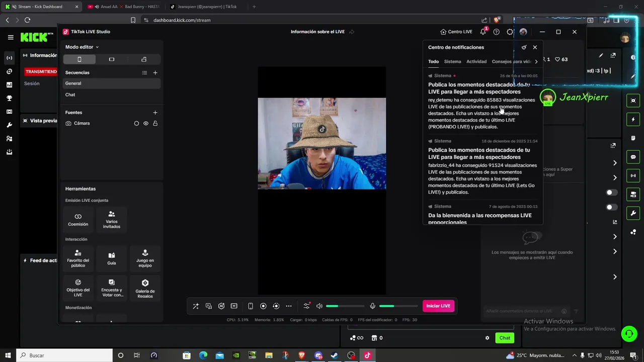Toggle the first switch in Kick right panel
644x362 pixels.
611,193
